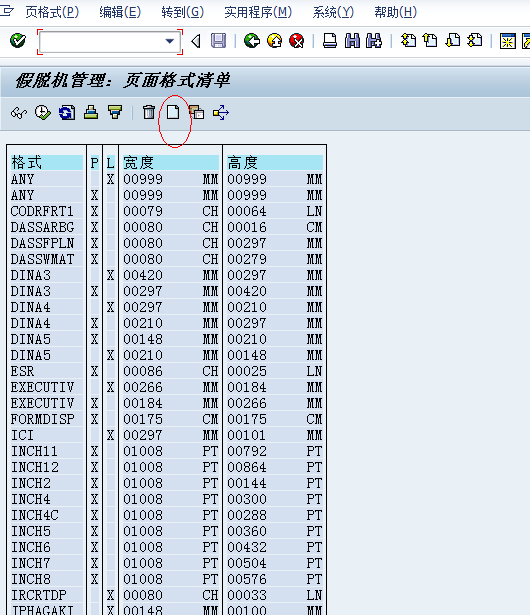Open the command field dropdown arrow
The width and height of the screenshot is (530, 615).
pyautogui.click(x=170, y=41)
